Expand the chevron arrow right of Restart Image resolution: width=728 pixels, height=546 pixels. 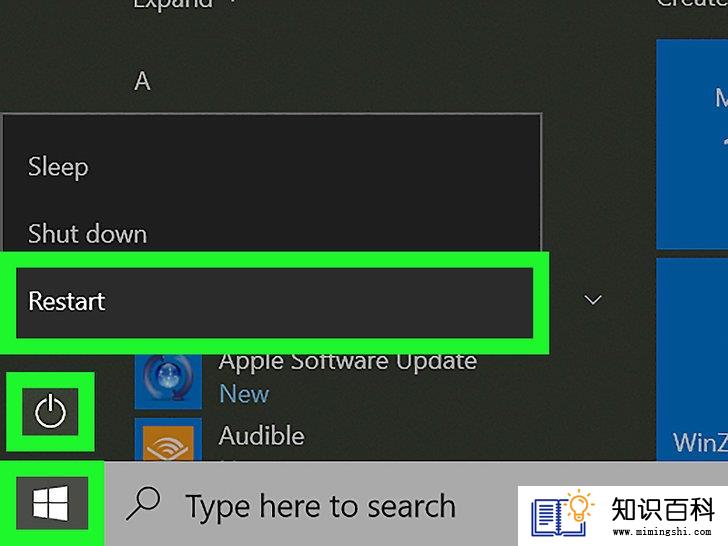tap(593, 299)
